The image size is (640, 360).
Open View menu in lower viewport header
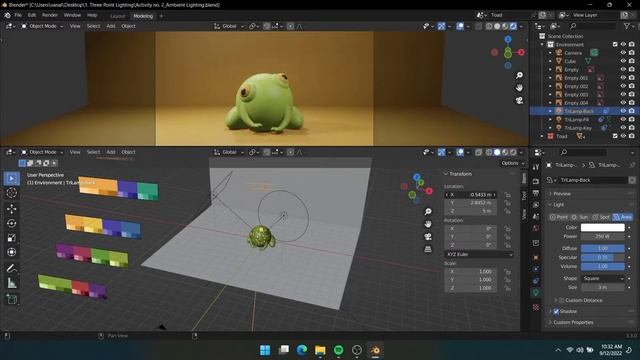pyautogui.click(x=75, y=152)
